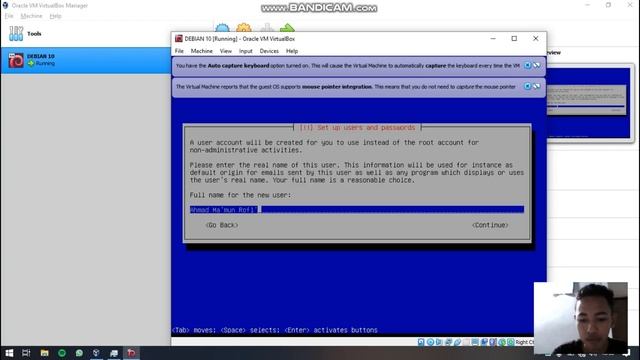Click the CPU features status icon
This screenshot has width=640, height=360.
pos(493,342)
